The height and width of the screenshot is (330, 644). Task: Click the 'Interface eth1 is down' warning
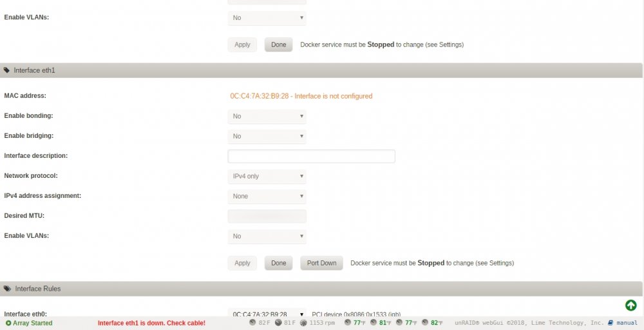click(151, 323)
